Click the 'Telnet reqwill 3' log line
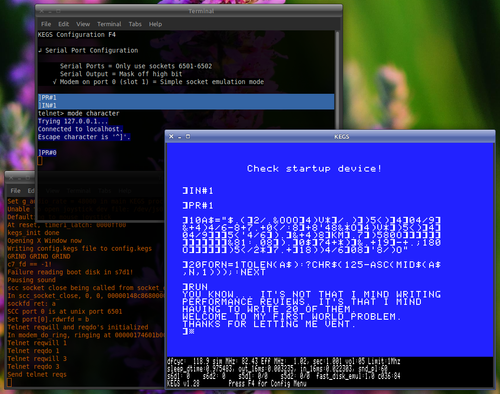This screenshot has width=500, height=394. [37, 359]
